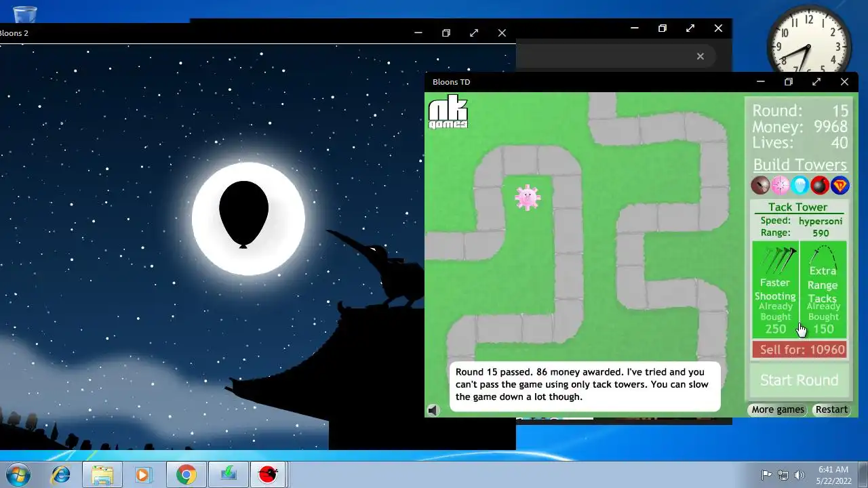Restore down the Bloons 2 window
Viewport: 868px width, 488px height.
446,33
